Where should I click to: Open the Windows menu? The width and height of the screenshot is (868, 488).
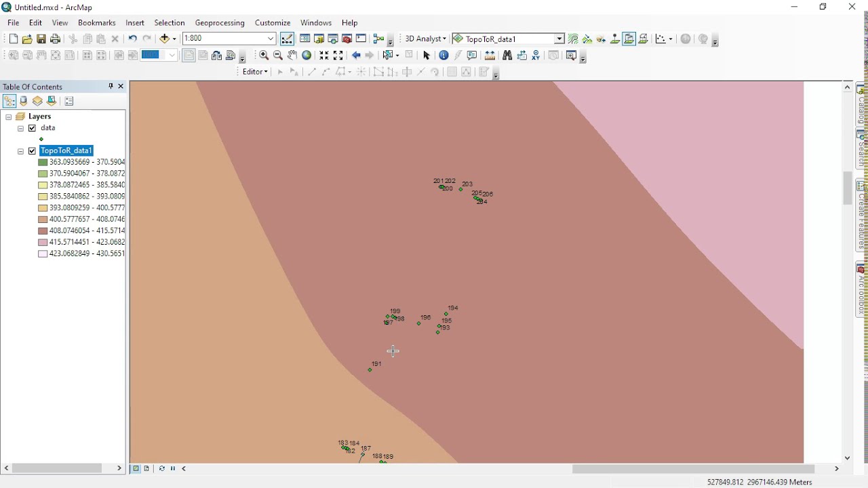(x=316, y=22)
